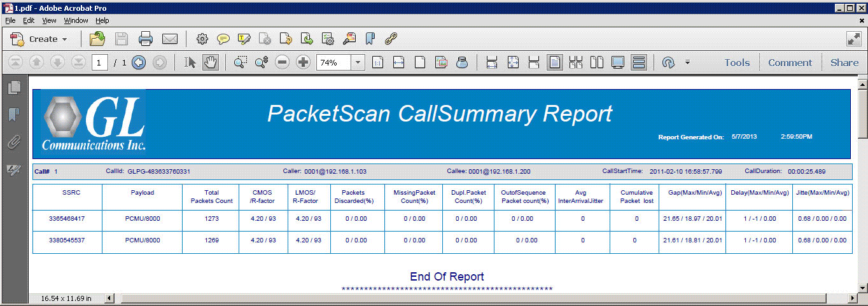Click the grayed-out Save disk icon
The image size is (868, 306).
[122, 39]
